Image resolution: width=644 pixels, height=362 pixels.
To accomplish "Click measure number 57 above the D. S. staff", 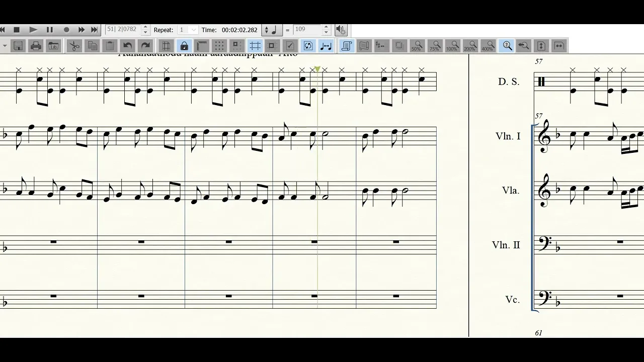I will coord(539,61).
